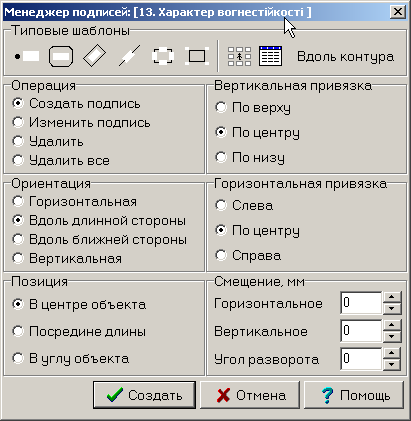Open the table-style template icon
Image resolution: width=411 pixels, height=421 pixels.
pos(270,56)
